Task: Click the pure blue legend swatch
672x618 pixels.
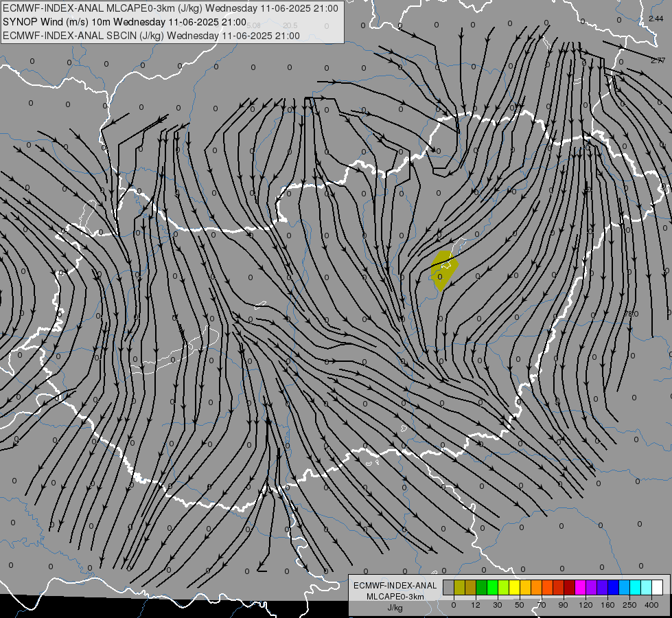Action: pos(613,587)
